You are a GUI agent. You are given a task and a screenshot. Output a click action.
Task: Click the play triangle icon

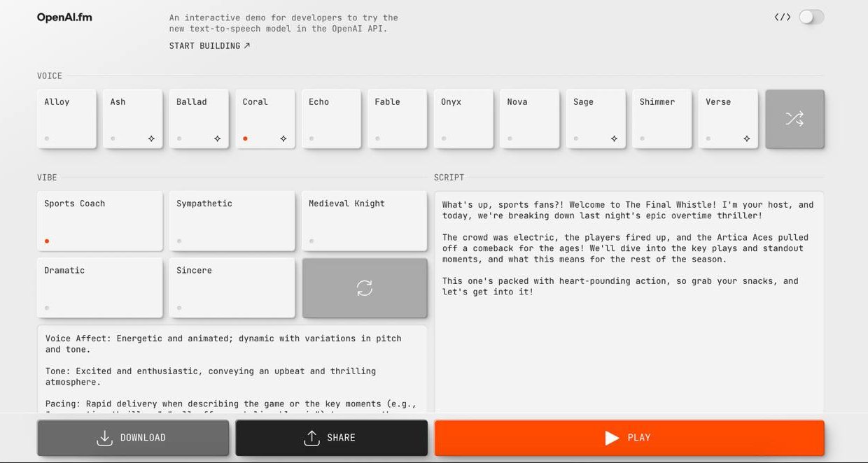[x=612, y=438]
